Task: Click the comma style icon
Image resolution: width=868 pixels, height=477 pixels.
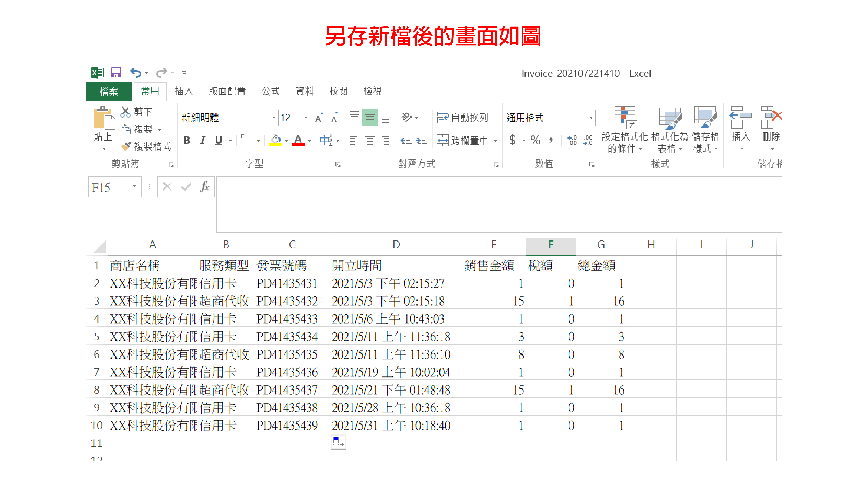Action: point(551,140)
